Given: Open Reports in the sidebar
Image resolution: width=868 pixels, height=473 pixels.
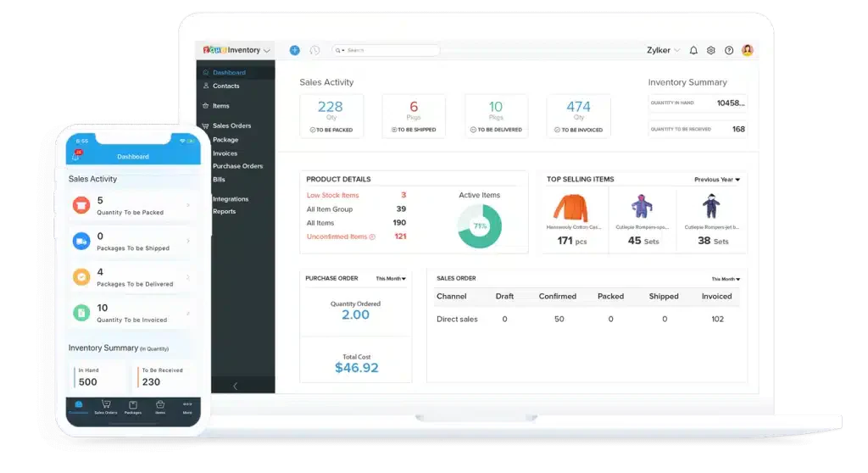Looking at the screenshot, I should coord(224,212).
